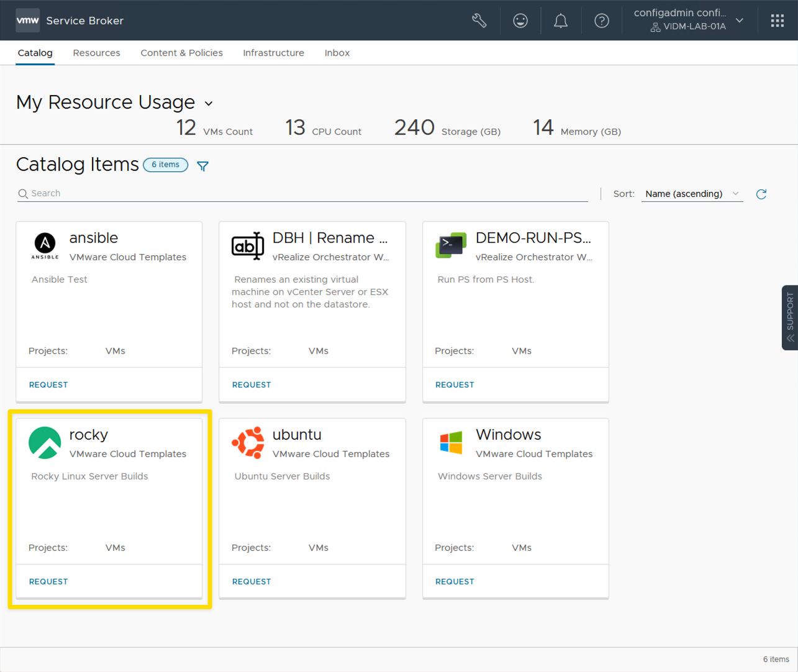
Task: Go to the Content & Policies tab
Action: [181, 53]
